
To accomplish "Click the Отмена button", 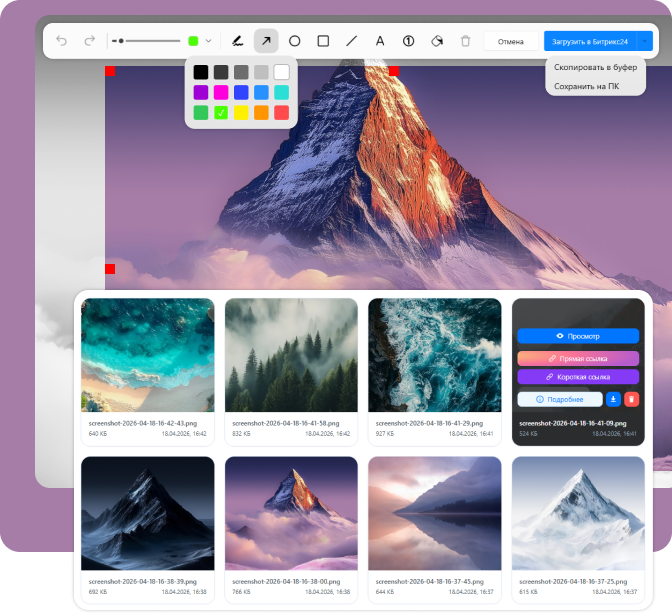I will pos(510,42).
